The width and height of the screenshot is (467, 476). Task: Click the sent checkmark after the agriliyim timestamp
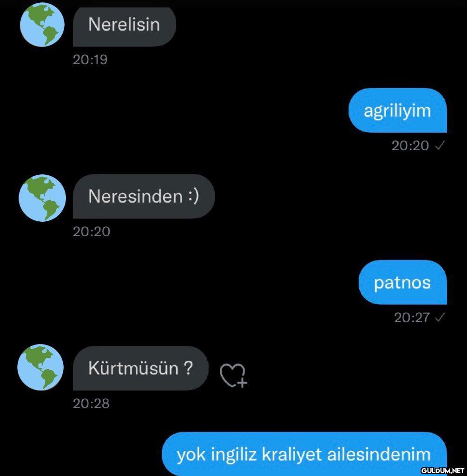click(x=440, y=145)
